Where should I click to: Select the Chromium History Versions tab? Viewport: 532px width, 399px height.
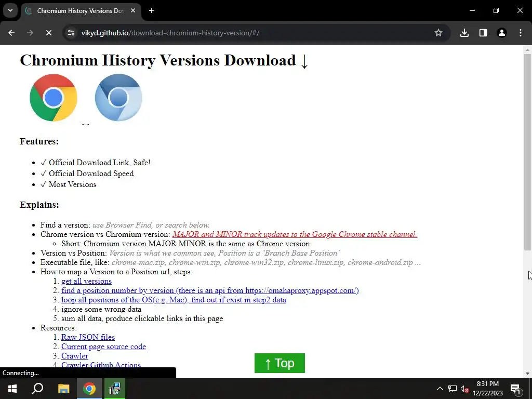[x=81, y=10]
